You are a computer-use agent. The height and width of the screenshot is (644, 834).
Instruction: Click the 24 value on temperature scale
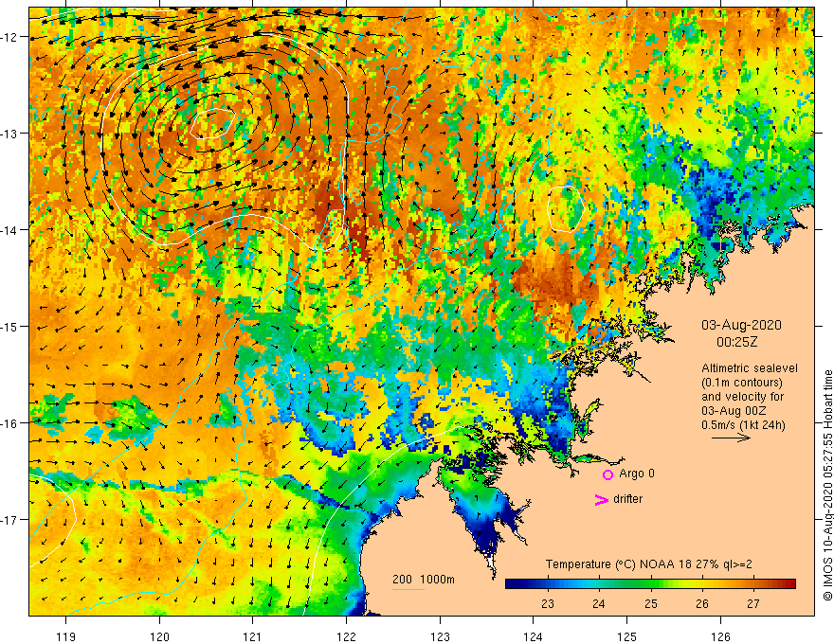coord(599,604)
